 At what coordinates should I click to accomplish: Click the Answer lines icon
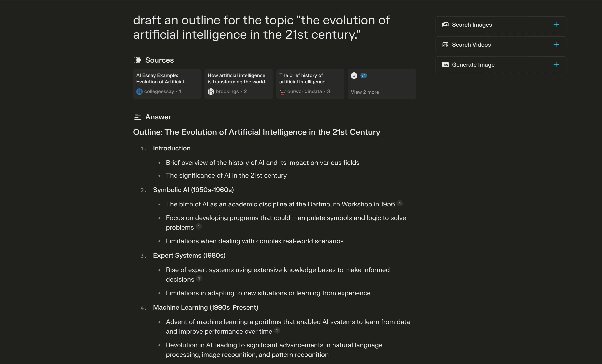coord(137,117)
